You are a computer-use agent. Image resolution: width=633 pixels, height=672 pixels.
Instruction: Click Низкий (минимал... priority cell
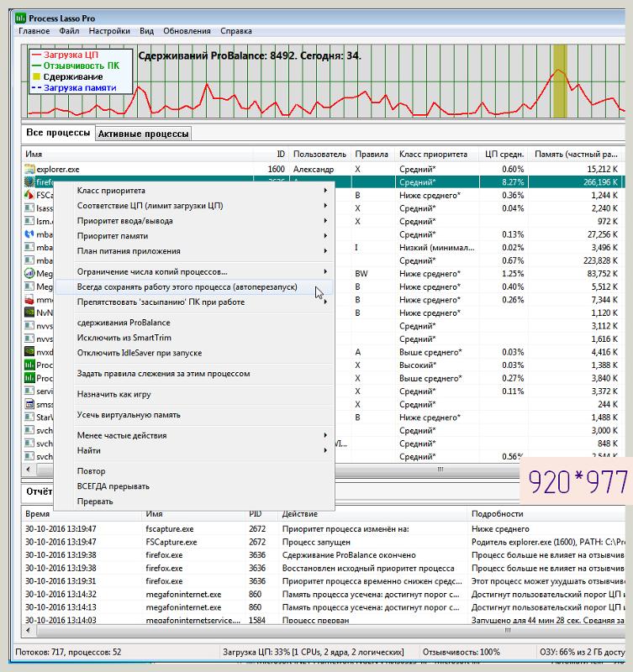coord(436,247)
